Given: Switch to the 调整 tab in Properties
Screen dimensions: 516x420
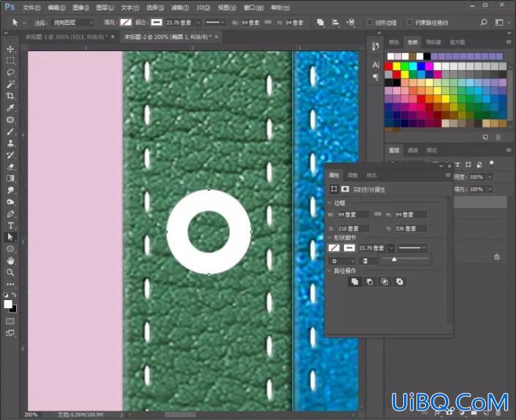Looking at the screenshot, I should (353, 175).
